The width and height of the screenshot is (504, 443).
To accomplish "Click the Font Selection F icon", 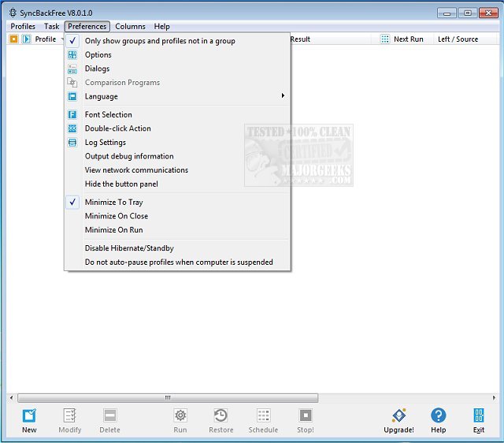I will 72,114.
